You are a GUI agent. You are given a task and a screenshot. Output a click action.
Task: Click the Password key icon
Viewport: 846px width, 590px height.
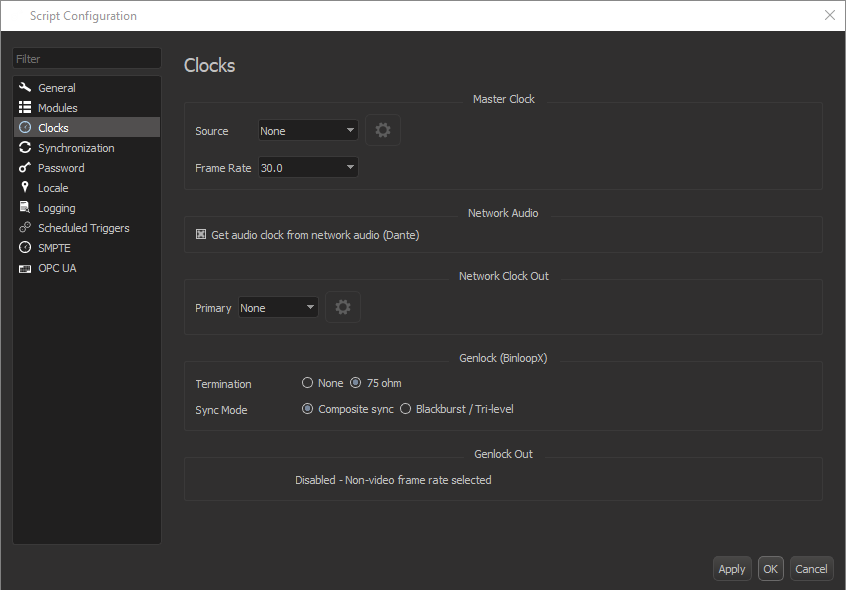pyautogui.click(x=25, y=168)
